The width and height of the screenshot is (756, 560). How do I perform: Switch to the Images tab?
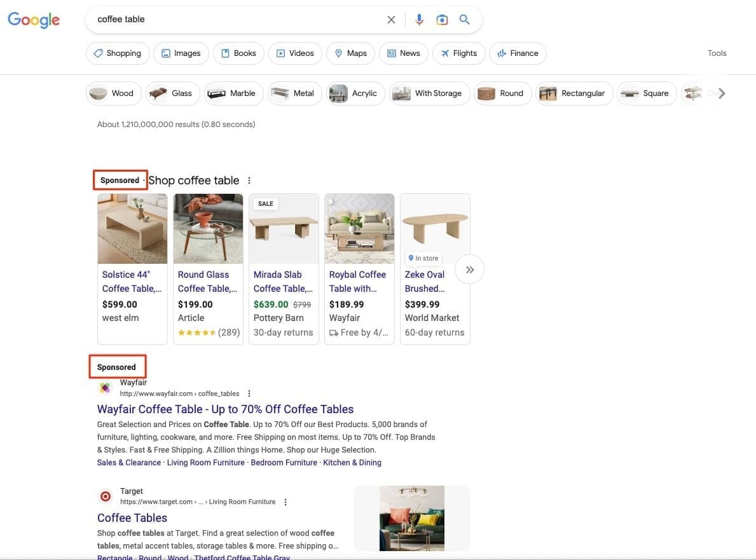coord(181,53)
